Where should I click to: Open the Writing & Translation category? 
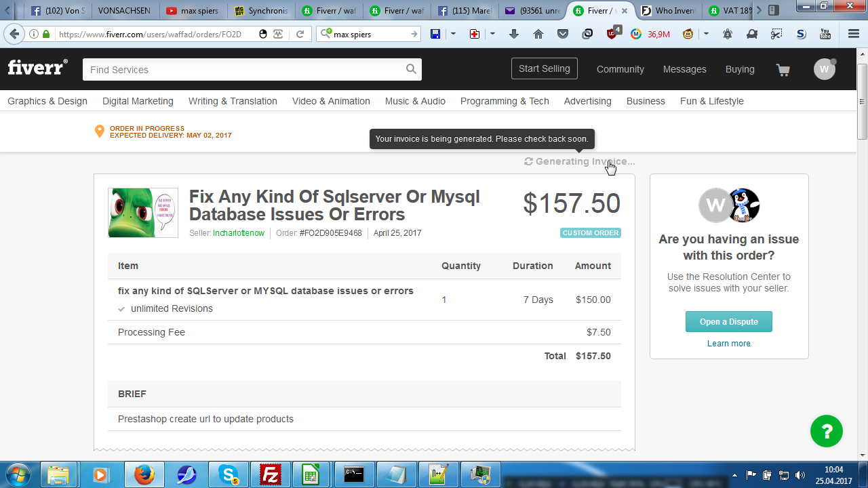pos(233,101)
